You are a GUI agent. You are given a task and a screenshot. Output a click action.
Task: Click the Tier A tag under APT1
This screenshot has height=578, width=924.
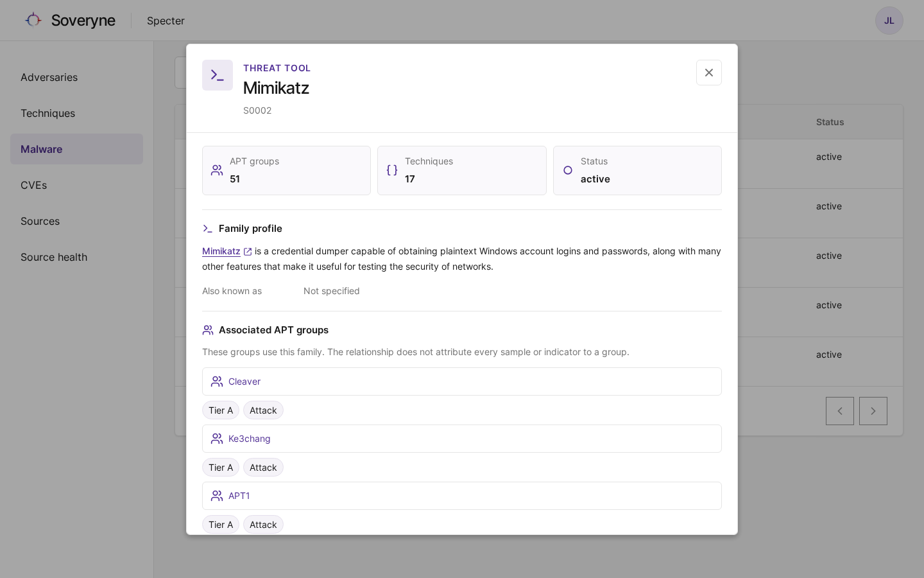click(221, 525)
